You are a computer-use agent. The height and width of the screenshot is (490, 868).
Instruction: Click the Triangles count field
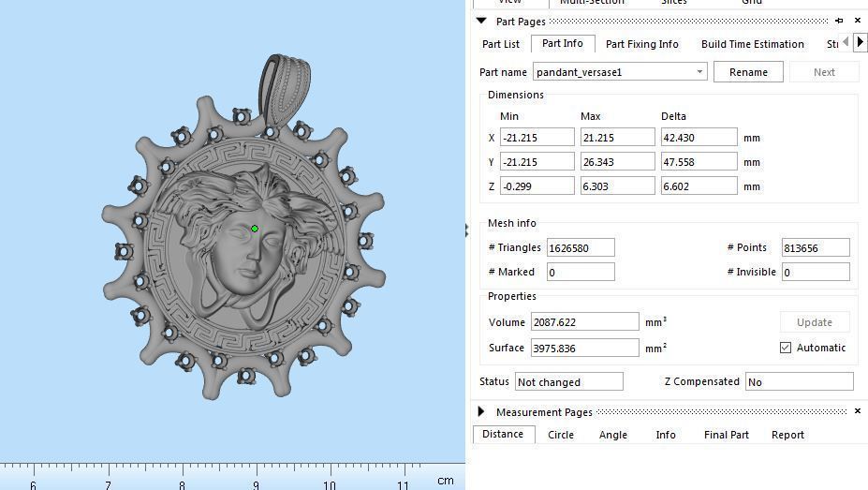(581, 247)
